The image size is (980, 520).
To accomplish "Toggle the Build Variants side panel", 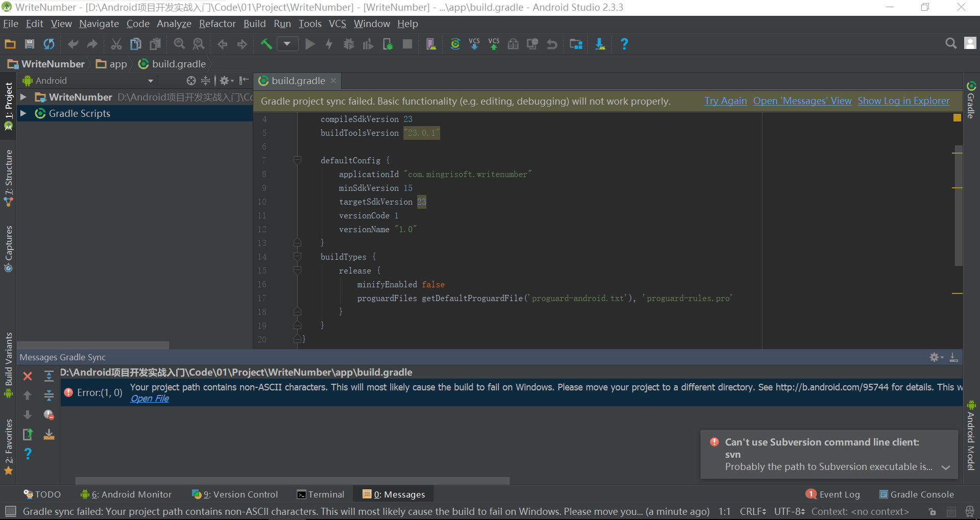I will (x=8, y=364).
